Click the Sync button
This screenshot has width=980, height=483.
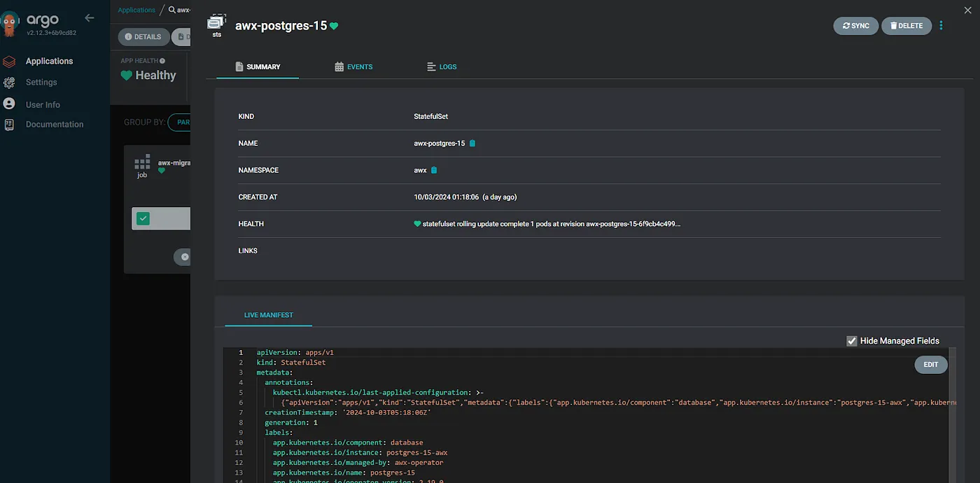[x=855, y=26]
